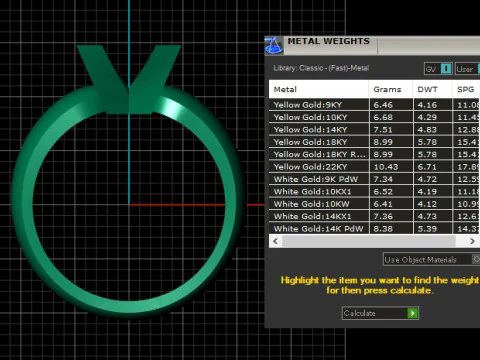480x360 pixels.
Task: Click the 10.43 grams value
Action: coord(386,167)
